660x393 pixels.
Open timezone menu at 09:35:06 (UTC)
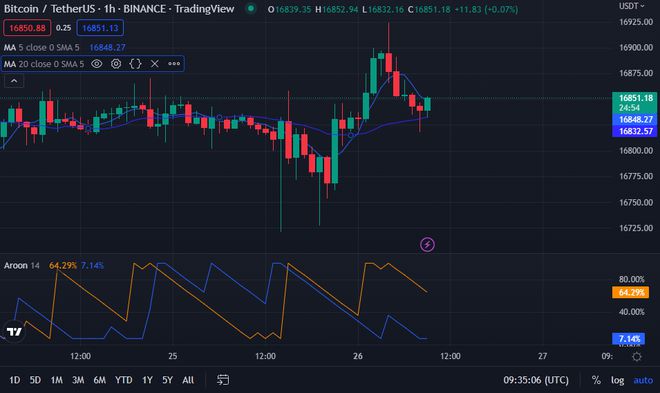pos(536,380)
